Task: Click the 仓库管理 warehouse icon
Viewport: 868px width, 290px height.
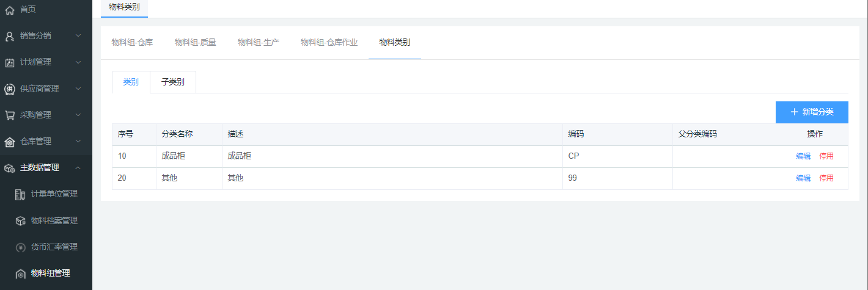Action: [x=10, y=142]
